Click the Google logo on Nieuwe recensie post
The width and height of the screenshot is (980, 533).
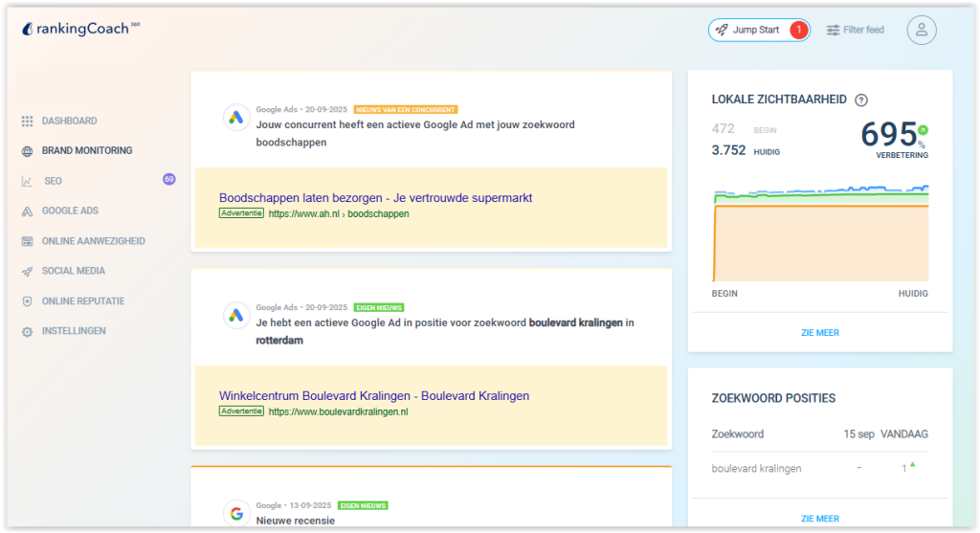(x=236, y=513)
